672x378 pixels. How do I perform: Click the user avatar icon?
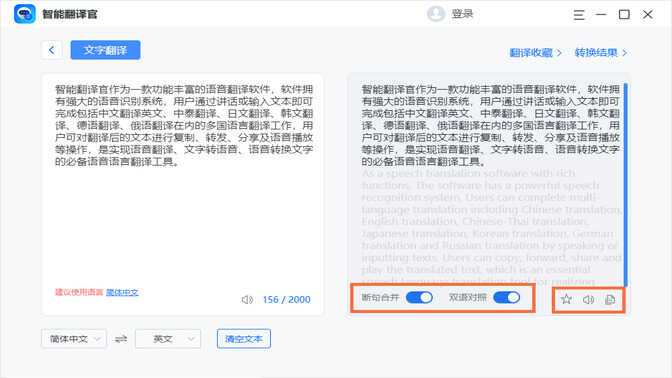[436, 14]
